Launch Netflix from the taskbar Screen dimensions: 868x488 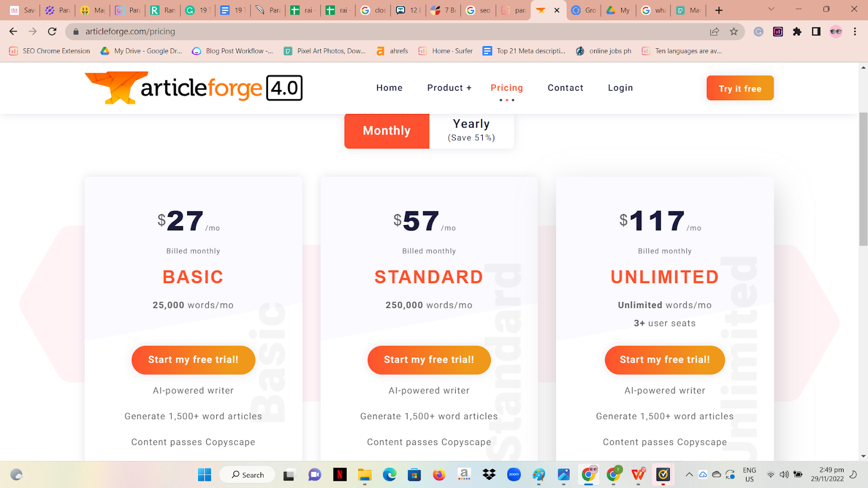coord(340,475)
